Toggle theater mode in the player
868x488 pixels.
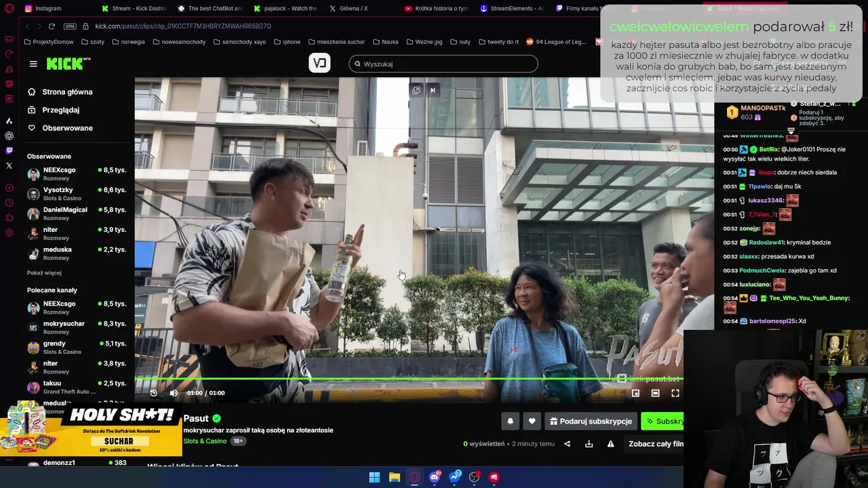click(x=655, y=393)
